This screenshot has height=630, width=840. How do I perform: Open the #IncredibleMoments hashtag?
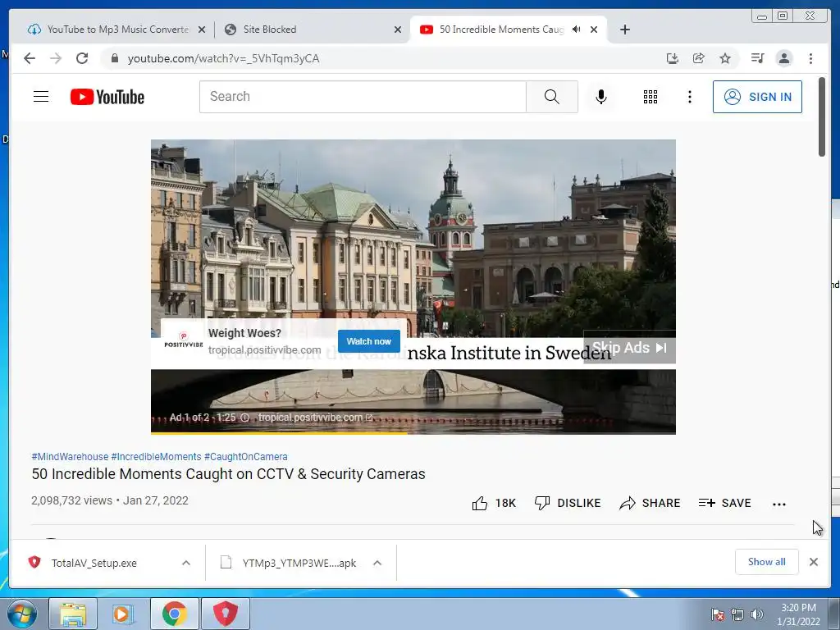point(156,457)
